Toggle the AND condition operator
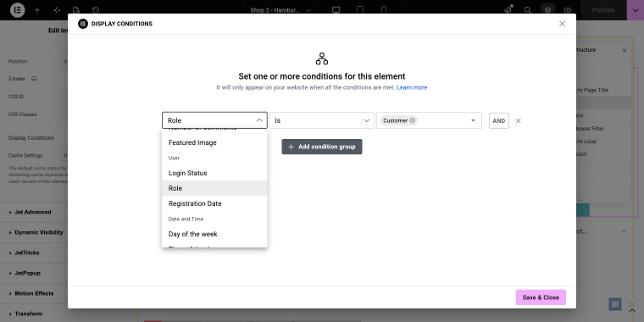The height and width of the screenshot is (322, 644). (498, 120)
